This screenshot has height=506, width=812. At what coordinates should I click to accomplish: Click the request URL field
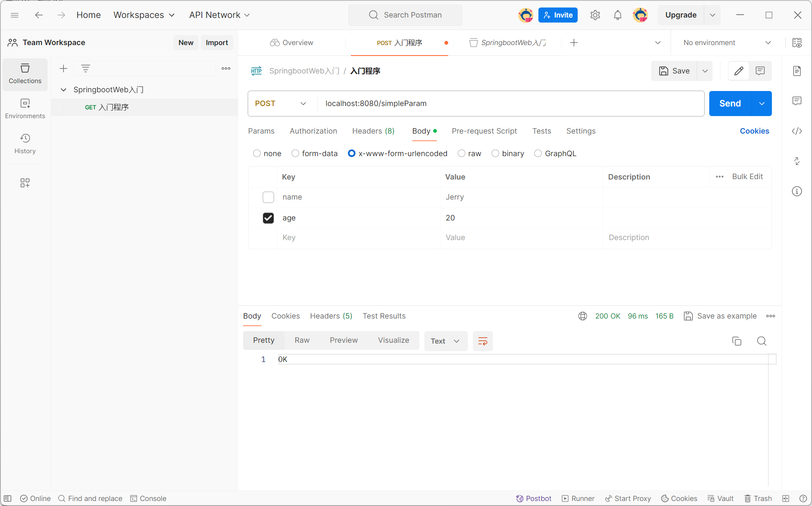coord(510,104)
